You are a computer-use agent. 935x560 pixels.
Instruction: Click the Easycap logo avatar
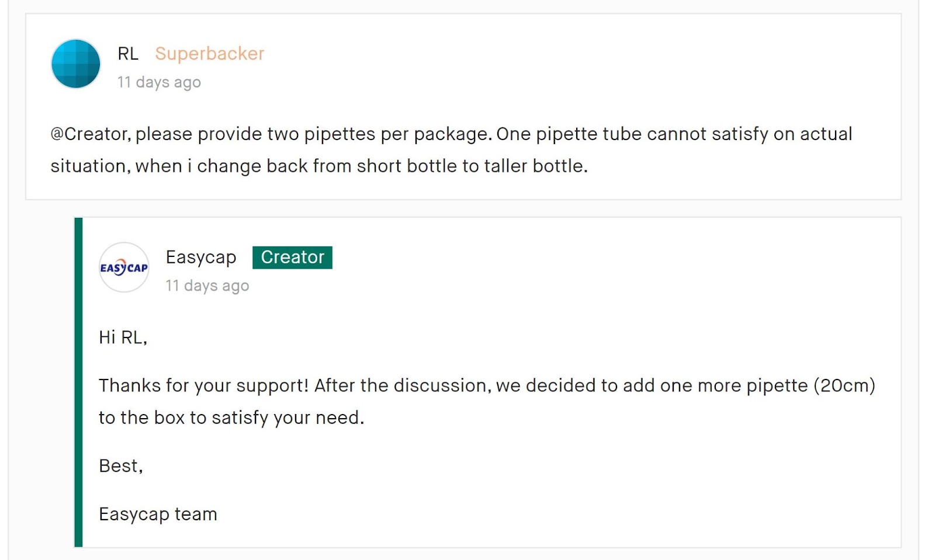pyautogui.click(x=124, y=267)
